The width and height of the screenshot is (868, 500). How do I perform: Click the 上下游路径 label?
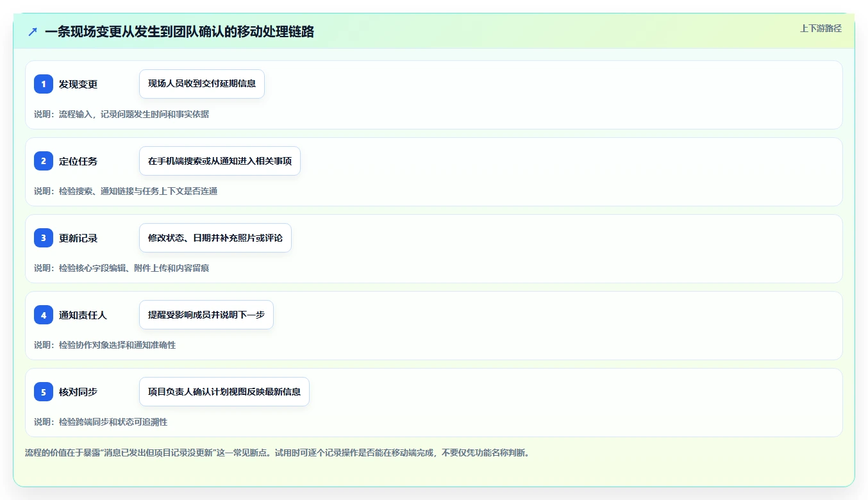821,28
